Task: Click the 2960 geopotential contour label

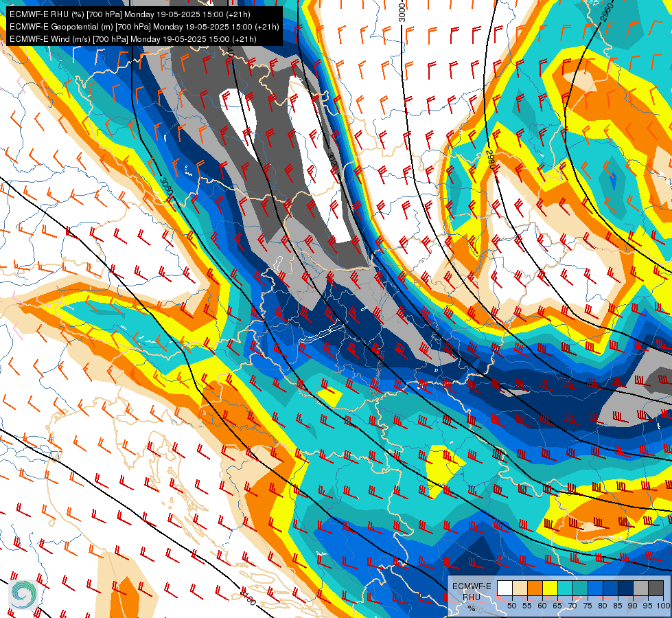Action: click(x=606, y=12)
